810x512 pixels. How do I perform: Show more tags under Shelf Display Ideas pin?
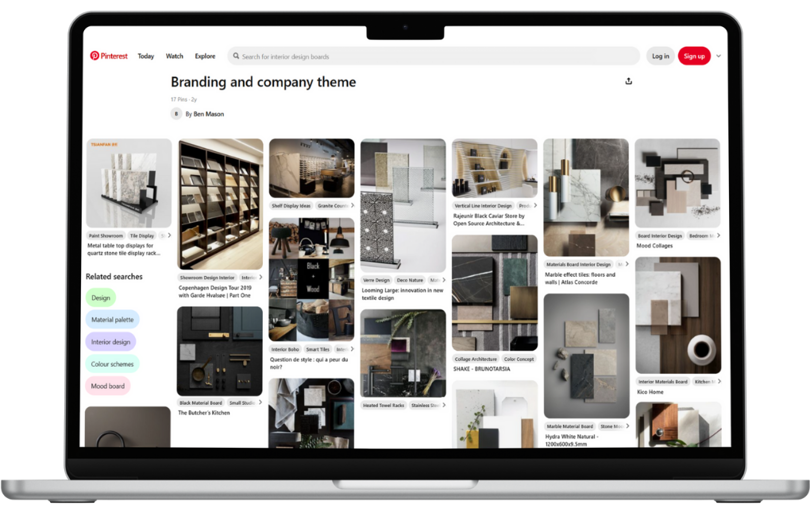[350, 206]
